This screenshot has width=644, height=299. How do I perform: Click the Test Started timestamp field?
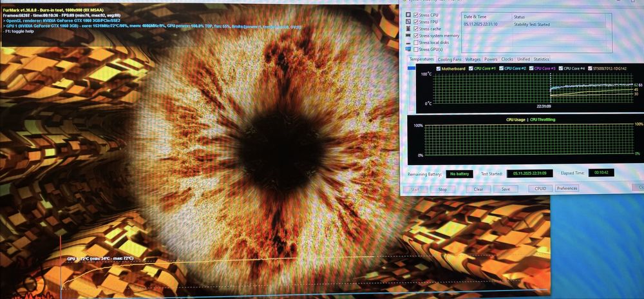[530, 174]
